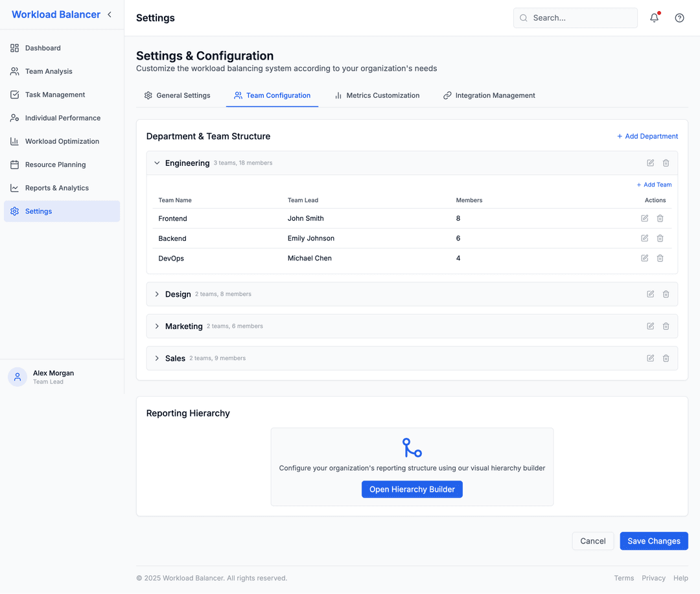
Task: Open the edit icon for Engineering department
Action: [x=650, y=163]
